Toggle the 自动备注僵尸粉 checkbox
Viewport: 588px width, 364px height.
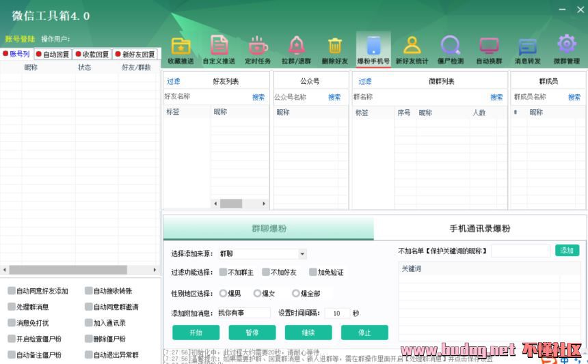click(x=12, y=354)
